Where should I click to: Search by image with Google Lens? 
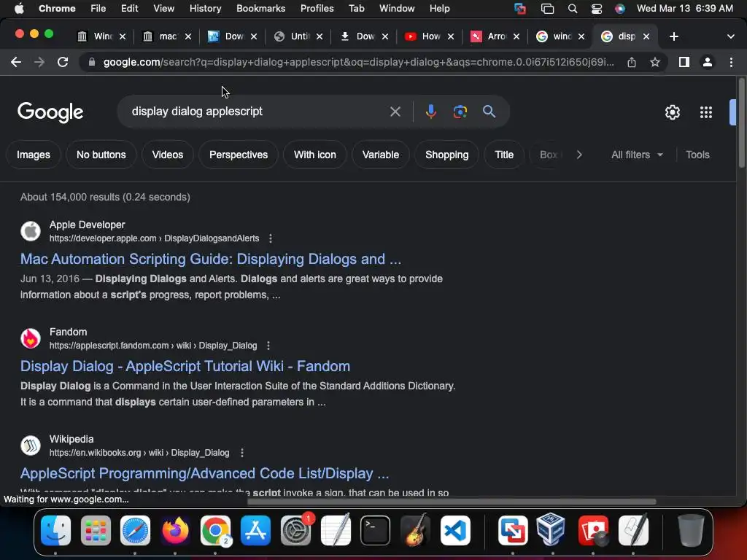(x=460, y=112)
